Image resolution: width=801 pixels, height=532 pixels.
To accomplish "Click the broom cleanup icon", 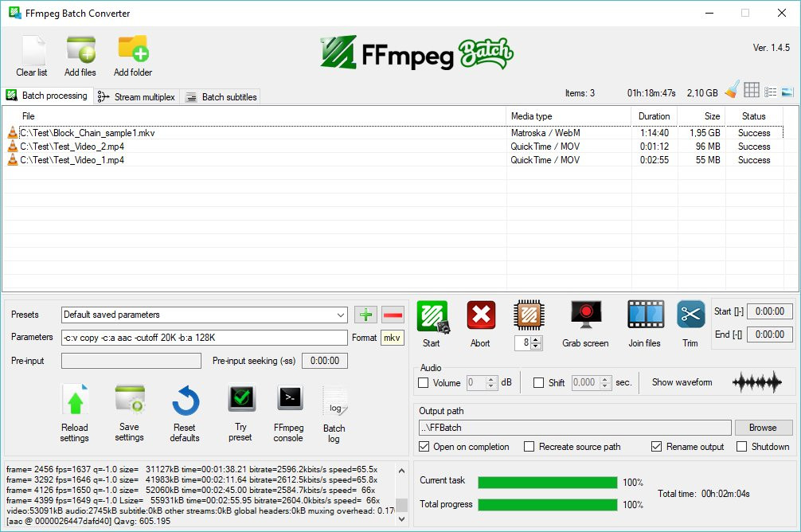I will (733, 89).
